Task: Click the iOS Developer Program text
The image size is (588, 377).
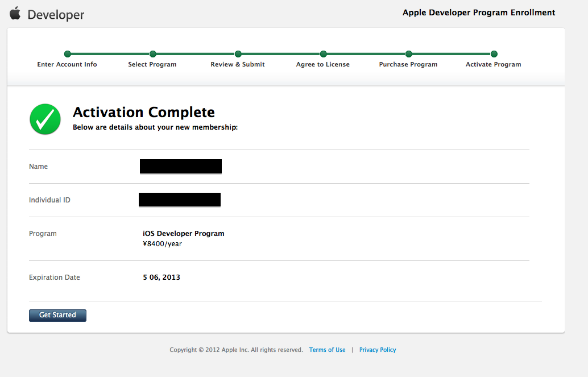Action: click(x=183, y=233)
